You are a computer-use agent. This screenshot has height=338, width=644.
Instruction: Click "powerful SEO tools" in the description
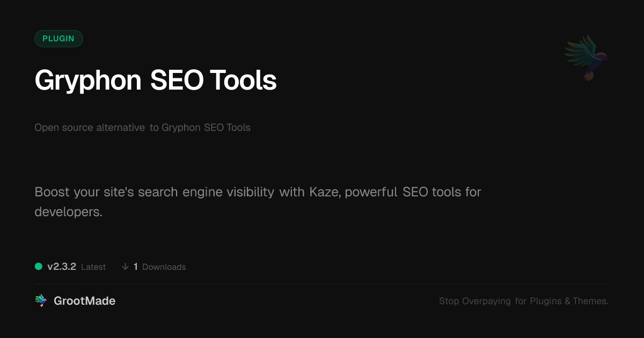click(x=398, y=192)
